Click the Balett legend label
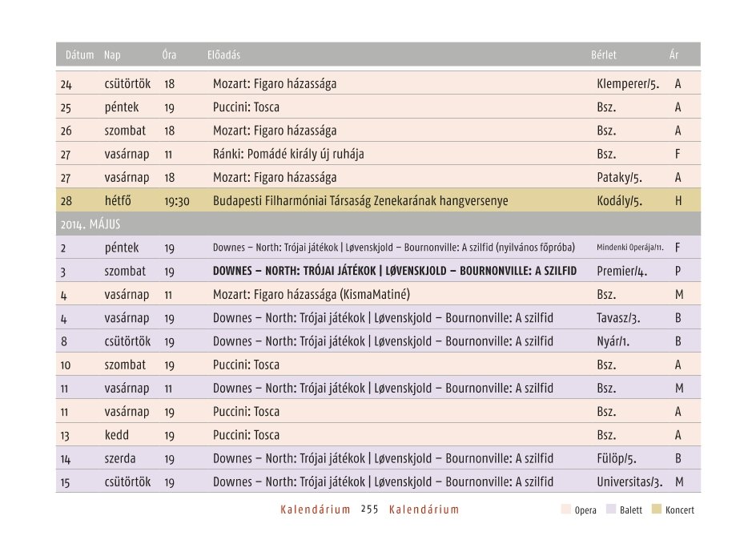The width and height of the screenshot is (756, 544). coord(630,510)
